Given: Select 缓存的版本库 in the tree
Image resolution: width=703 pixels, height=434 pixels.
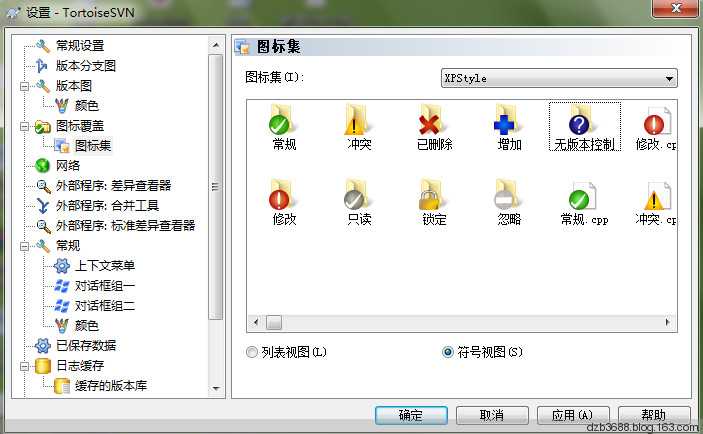Looking at the screenshot, I should 111,386.
